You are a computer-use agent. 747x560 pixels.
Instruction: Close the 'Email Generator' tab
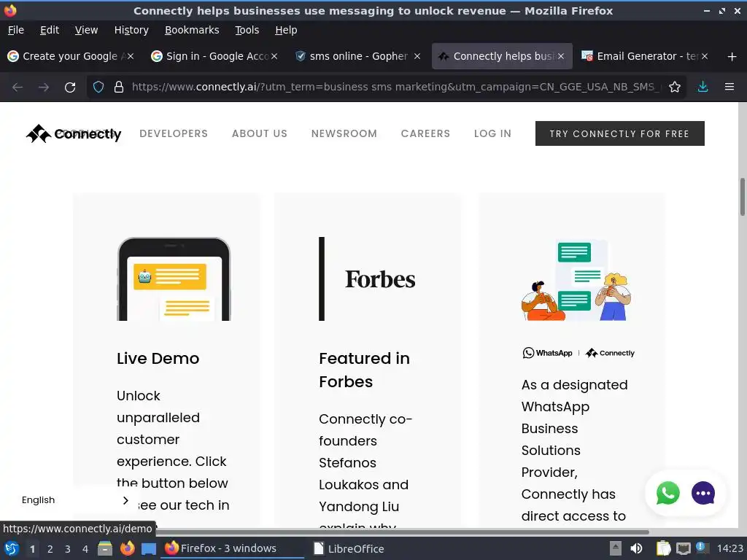(x=705, y=56)
